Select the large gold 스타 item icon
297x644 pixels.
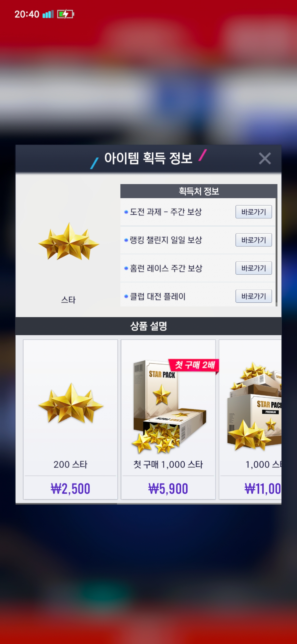click(x=69, y=242)
